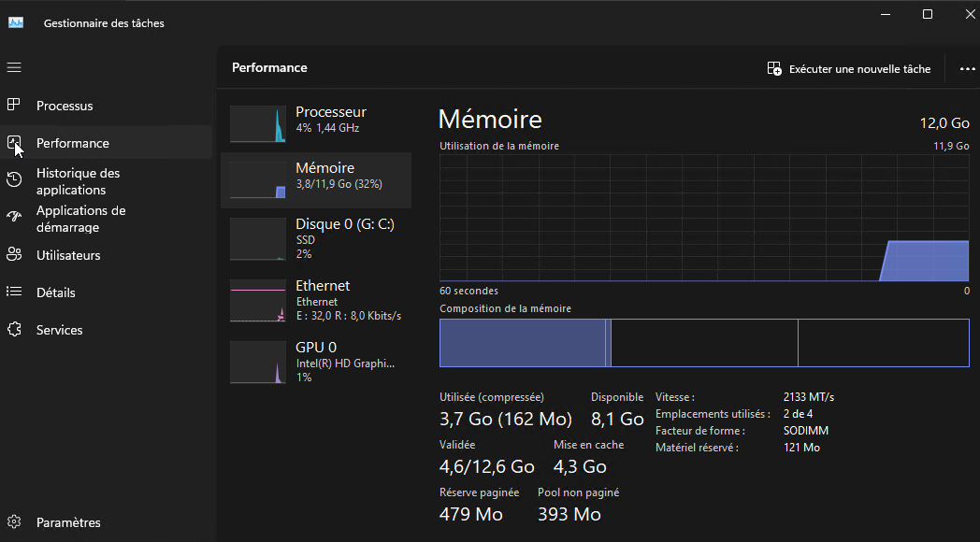Select the Ethernet resource entry
This screenshot has height=542, width=980.
point(316,300)
